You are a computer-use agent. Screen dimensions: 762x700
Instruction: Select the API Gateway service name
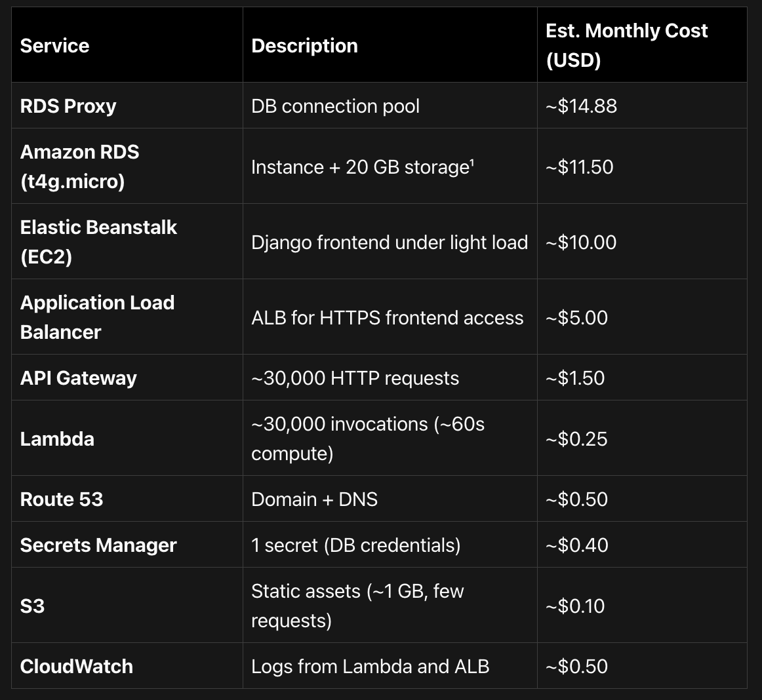(x=79, y=378)
